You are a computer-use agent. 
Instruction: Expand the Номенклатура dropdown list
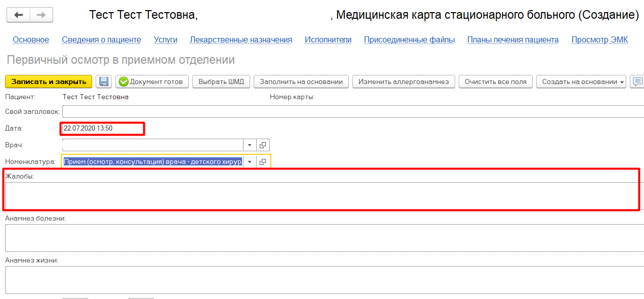[250, 162]
